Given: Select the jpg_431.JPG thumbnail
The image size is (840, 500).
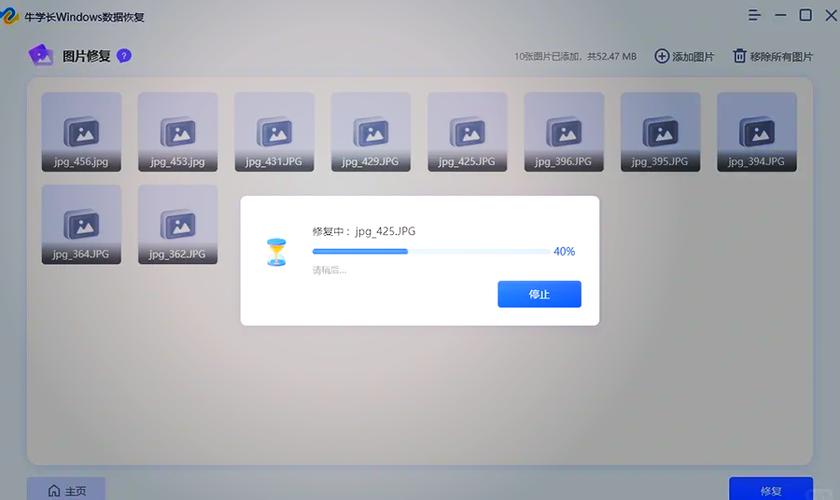Looking at the screenshot, I should point(274,132).
